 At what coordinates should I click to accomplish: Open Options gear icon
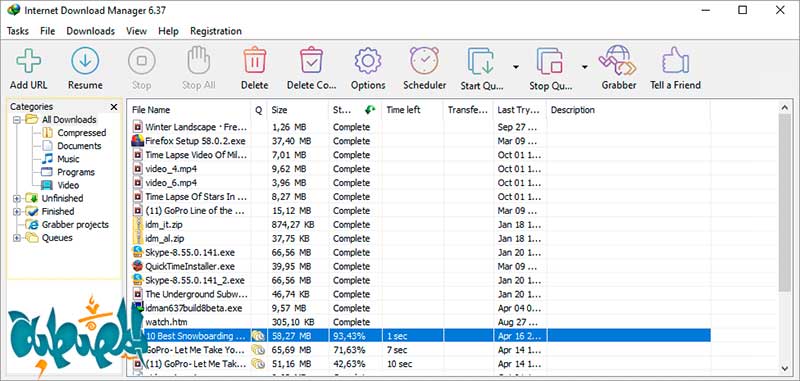[368, 61]
